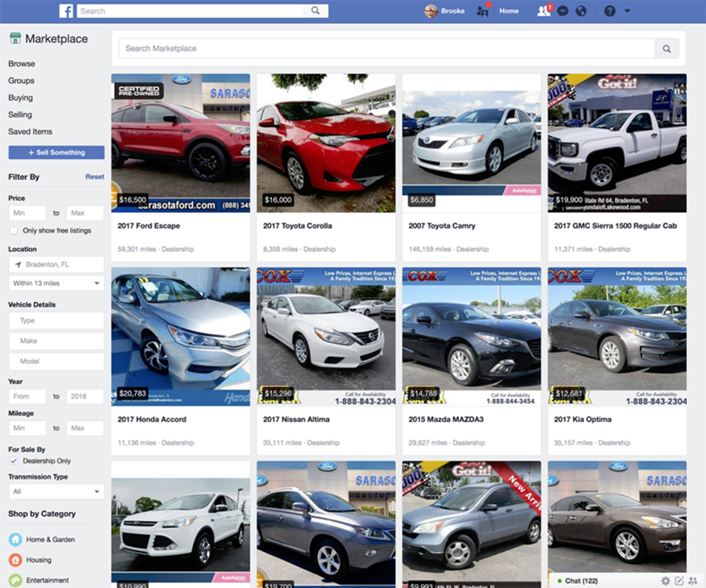Select Groups in the sidebar
Viewport: 706px width, 588px height.
[21, 80]
